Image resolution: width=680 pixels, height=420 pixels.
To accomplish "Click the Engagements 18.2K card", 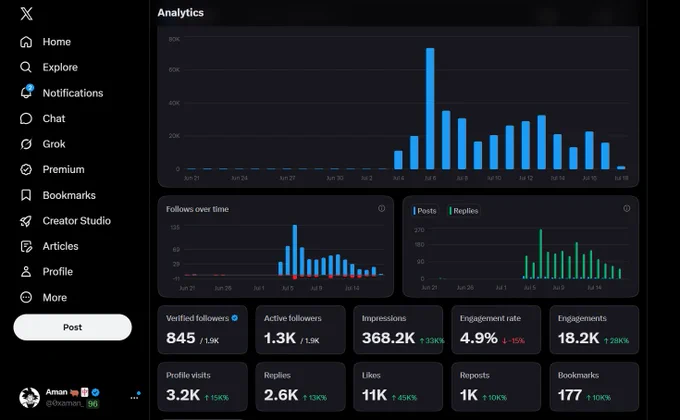I will tap(594, 330).
